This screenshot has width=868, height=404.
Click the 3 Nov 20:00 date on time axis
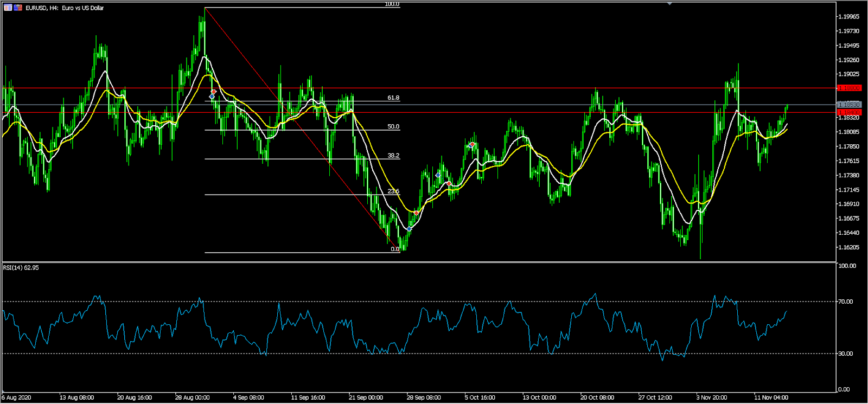(x=712, y=397)
